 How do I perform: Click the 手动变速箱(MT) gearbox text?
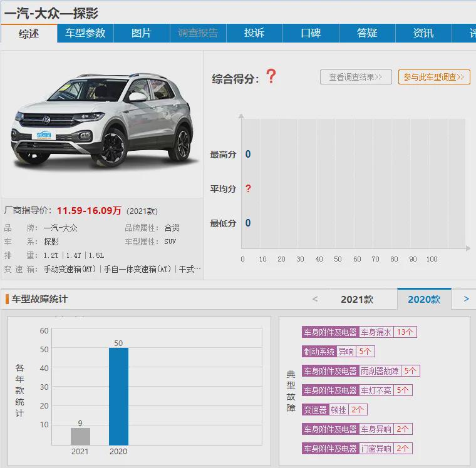click(x=70, y=269)
